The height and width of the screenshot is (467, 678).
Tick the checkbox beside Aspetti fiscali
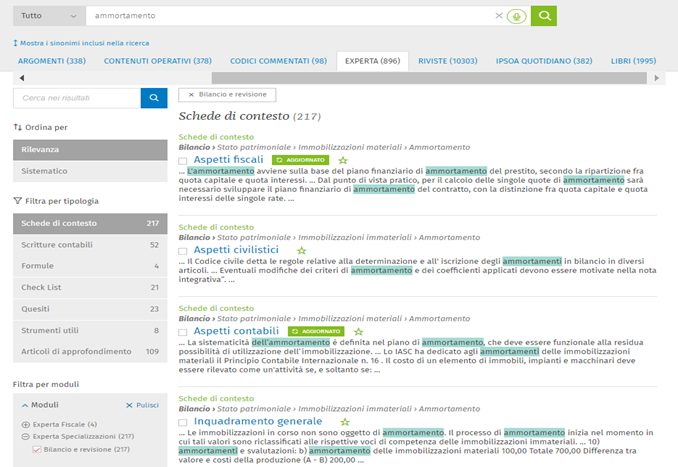[x=182, y=160]
